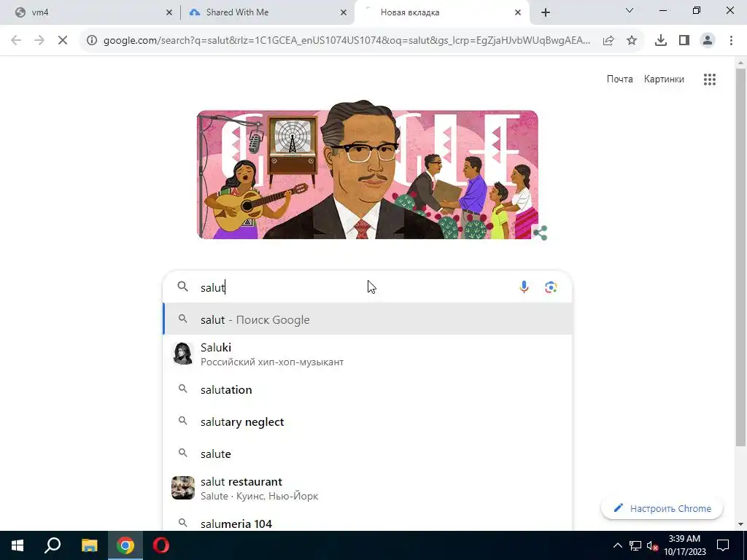
Task: Click the address bar URL
Action: click(347, 41)
